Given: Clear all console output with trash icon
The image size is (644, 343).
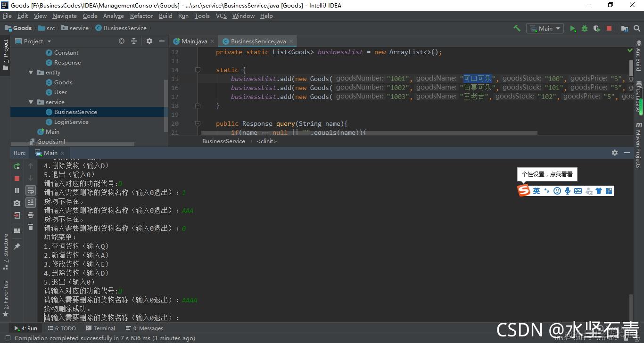Looking at the screenshot, I should [x=31, y=227].
